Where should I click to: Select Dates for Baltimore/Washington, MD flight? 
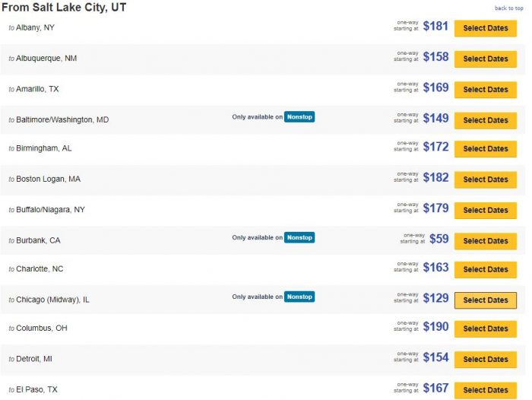(485, 120)
